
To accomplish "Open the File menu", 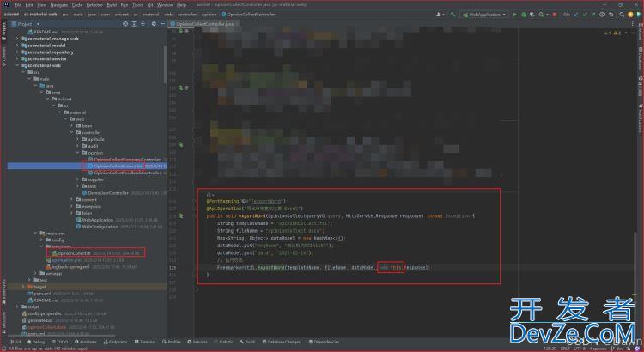I will tap(18, 5).
